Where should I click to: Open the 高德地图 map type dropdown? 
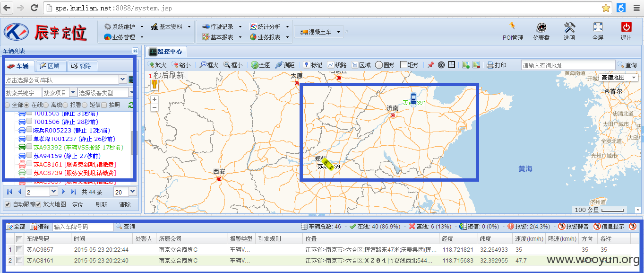click(x=619, y=77)
